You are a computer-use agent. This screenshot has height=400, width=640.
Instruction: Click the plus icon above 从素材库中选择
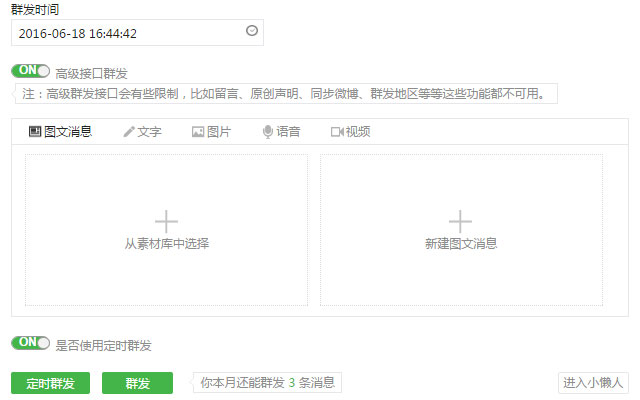click(167, 222)
